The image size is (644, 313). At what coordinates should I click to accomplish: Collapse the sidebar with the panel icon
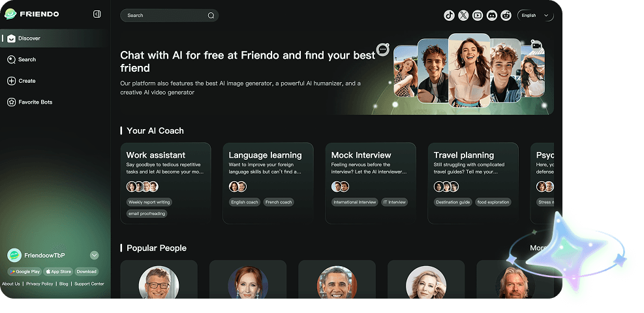pyautogui.click(x=97, y=14)
